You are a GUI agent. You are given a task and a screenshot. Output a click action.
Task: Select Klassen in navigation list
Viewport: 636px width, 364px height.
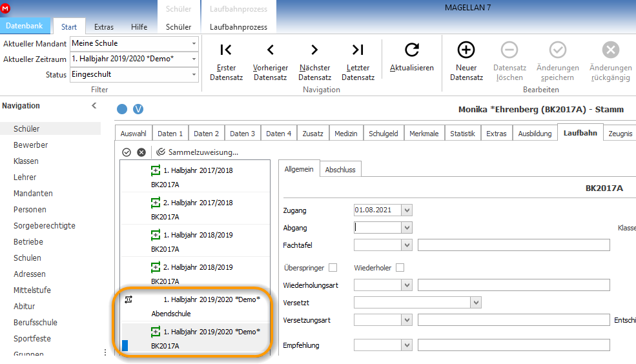(x=26, y=161)
